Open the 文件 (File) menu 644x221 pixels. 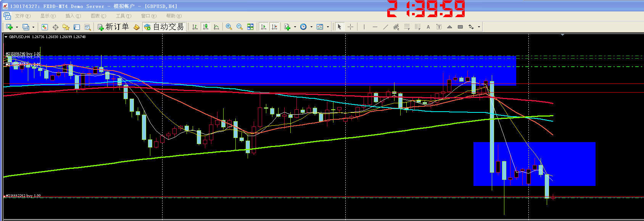tap(23, 16)
